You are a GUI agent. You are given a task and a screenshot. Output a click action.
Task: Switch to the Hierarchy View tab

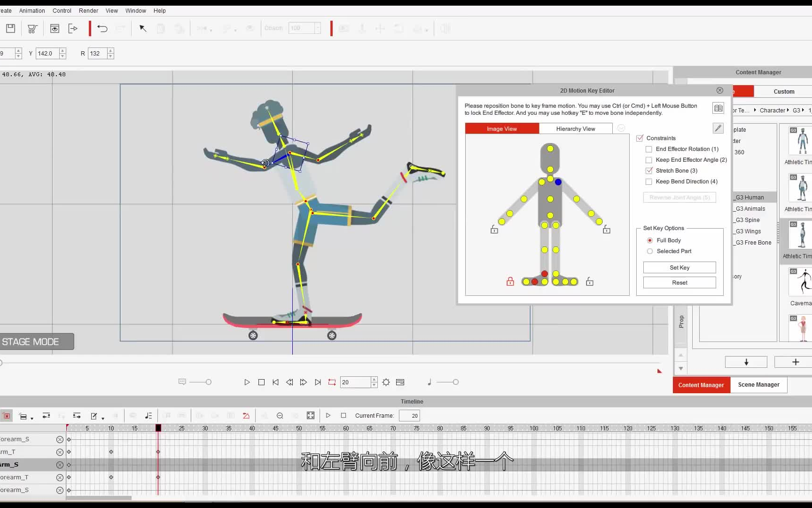(576, 128)
